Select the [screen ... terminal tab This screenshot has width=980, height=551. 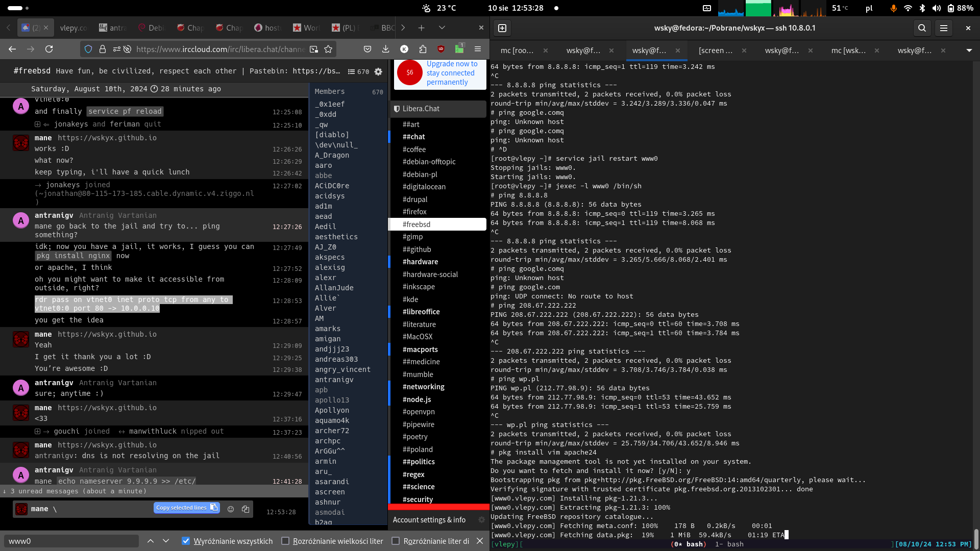[716, 51]
